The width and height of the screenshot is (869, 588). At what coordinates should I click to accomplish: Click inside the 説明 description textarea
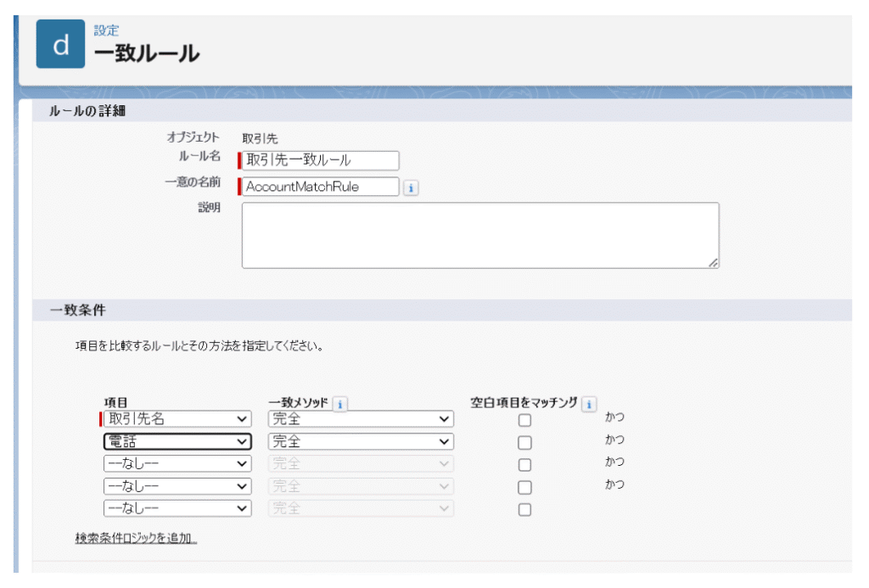(479, 235)
